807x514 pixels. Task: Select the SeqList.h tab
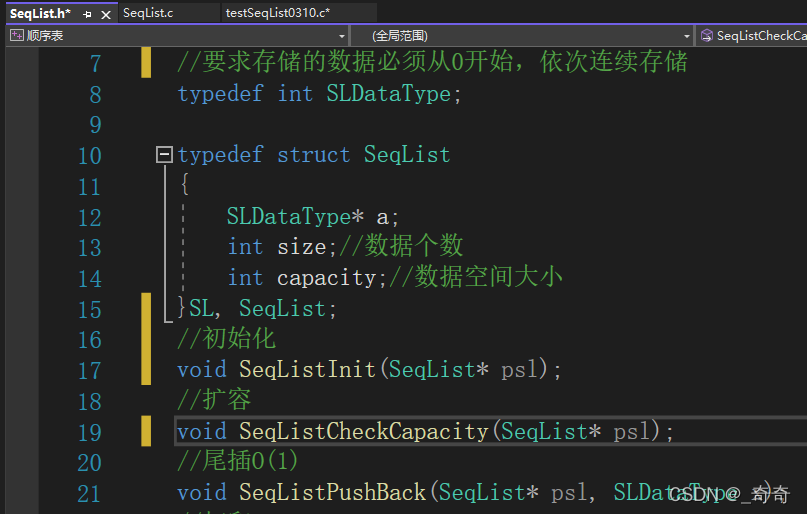(40, 13)
